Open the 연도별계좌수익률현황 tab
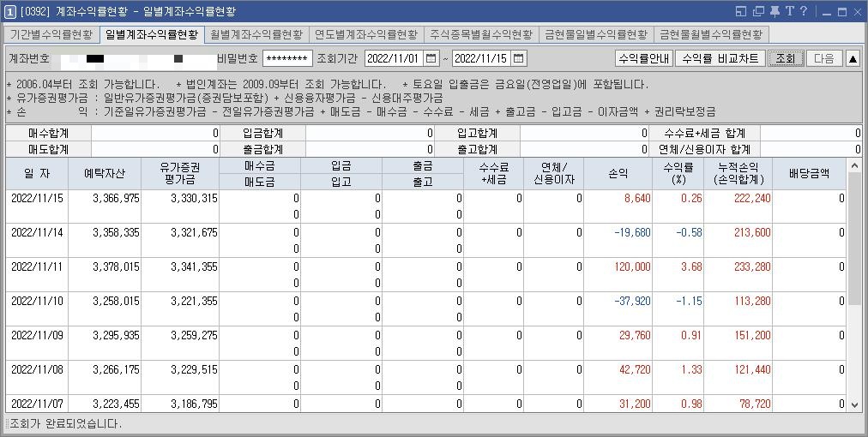This screenshot has width=868, height=437. [366, 34]
